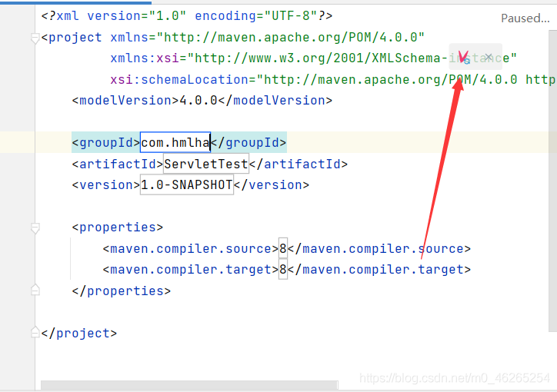Click the closing "</maven.compiler.source>" tag
Viewport: 557px width, 392px height.
pos(379,249)
